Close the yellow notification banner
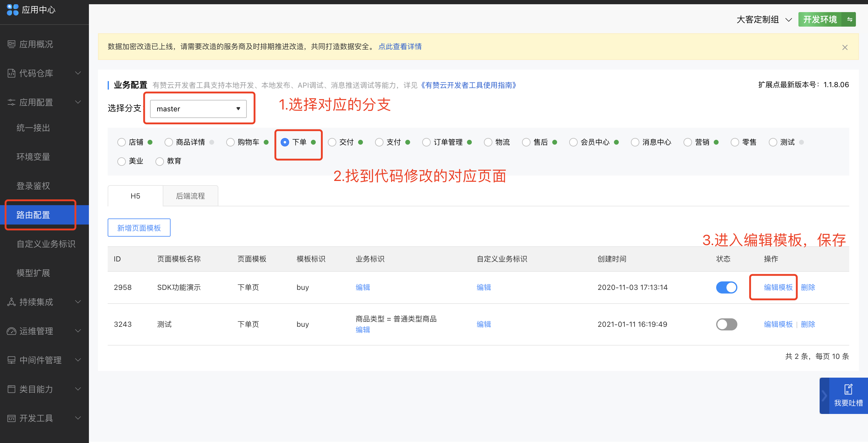868x443 pixels. (845, 47)
